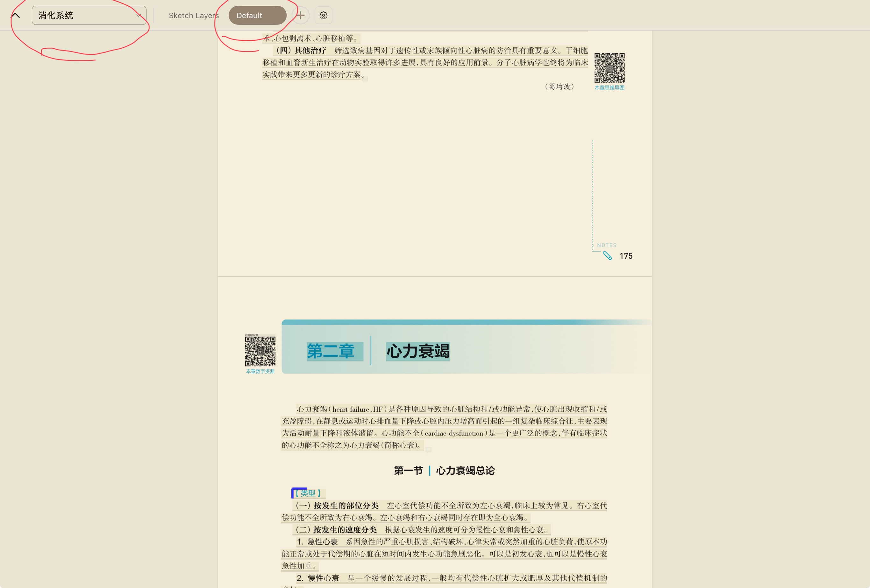Open the 本章数字资源 link
This screenshot has height=588, width=870.
tap(260, 371)
